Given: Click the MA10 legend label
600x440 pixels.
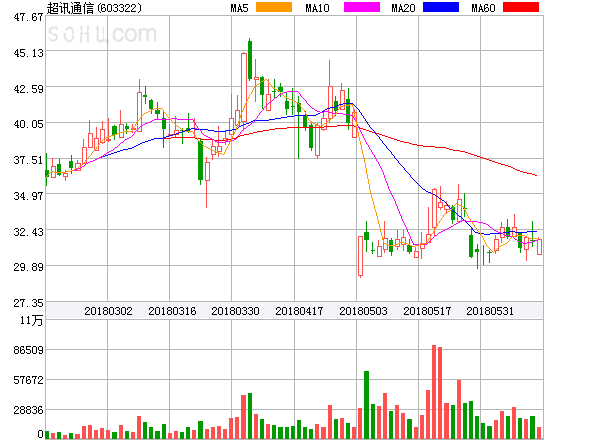Looking at the screenshot, I should pos(317,8).
